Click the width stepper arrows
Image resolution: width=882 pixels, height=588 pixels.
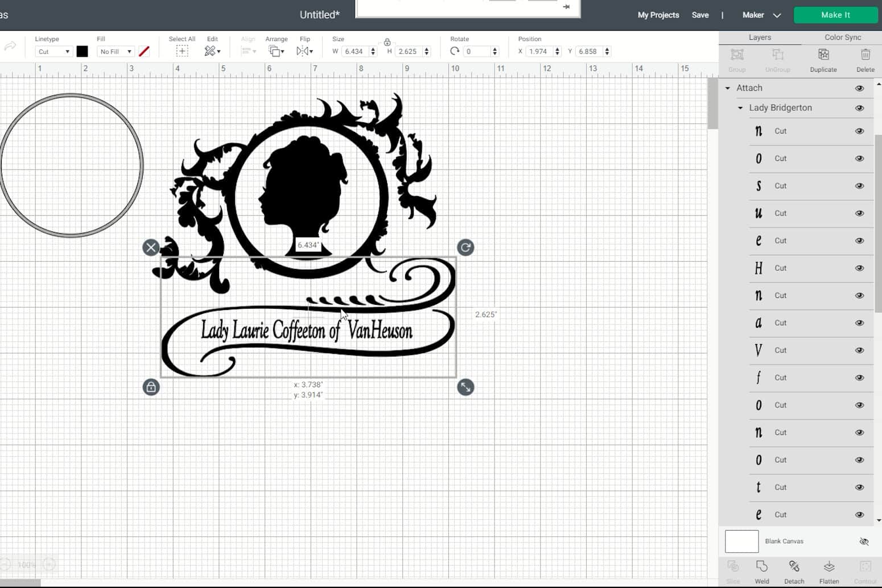point(373,51)
